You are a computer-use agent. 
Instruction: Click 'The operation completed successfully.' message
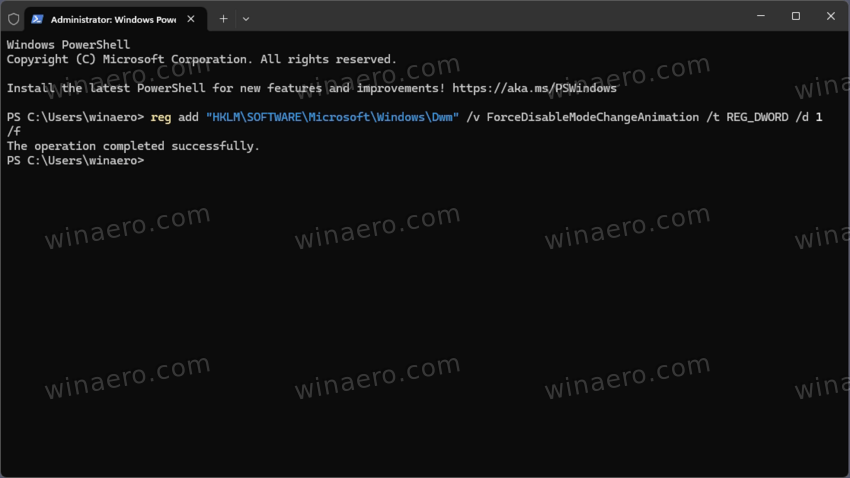click(133, 146)
